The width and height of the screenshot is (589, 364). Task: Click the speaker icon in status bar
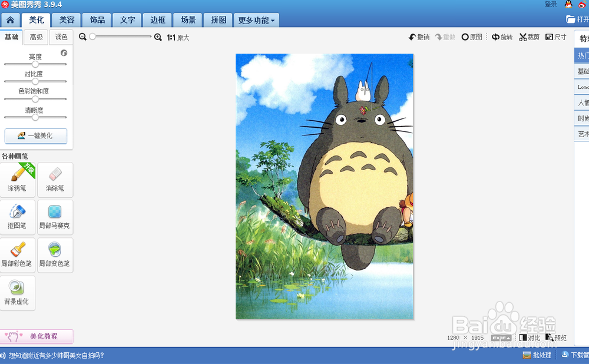click(2, 355)
